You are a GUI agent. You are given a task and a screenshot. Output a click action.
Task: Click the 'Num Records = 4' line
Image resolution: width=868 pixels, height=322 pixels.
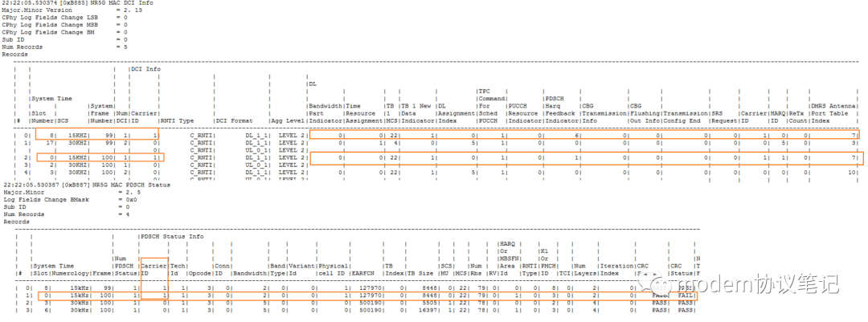pos(65,214)
